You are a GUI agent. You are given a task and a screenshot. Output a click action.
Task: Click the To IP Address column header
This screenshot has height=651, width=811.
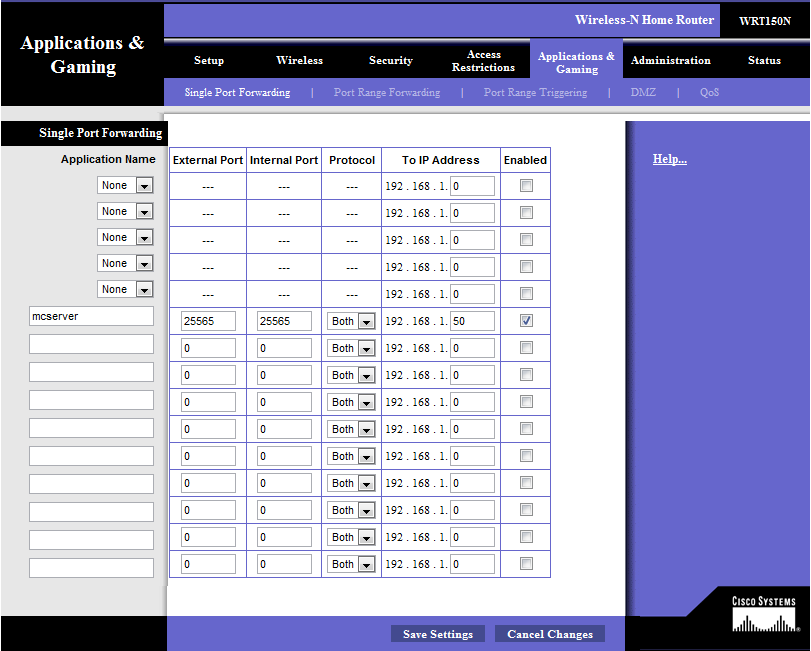pos(441,160)
